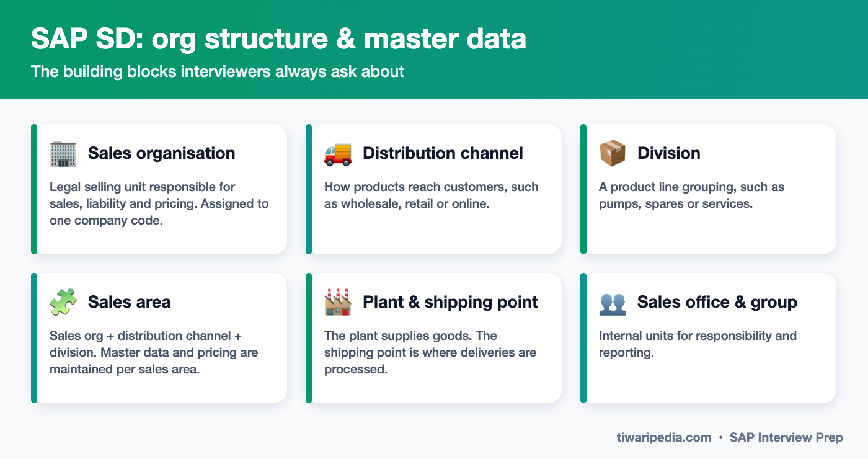Click the package box icon beside Division
The height and width of the screenshot is (459, 868).
click(613, 153)
